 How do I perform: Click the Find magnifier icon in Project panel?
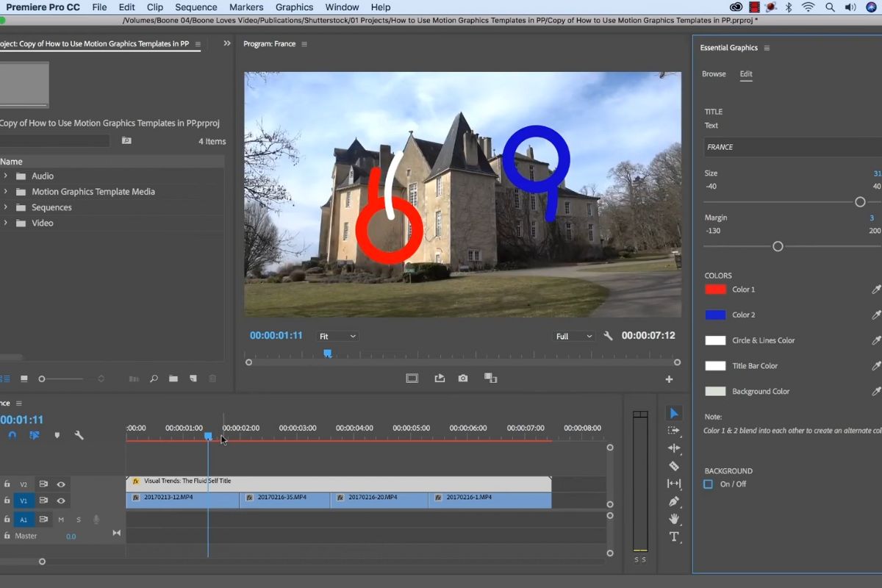(x=154, y=379)
